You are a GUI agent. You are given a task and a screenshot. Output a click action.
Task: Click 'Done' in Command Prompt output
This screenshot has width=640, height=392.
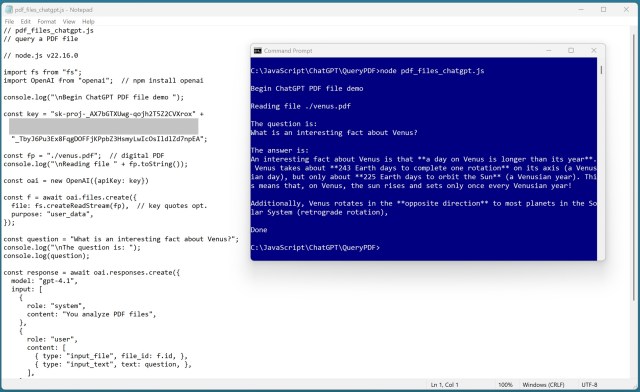point(259,229)
